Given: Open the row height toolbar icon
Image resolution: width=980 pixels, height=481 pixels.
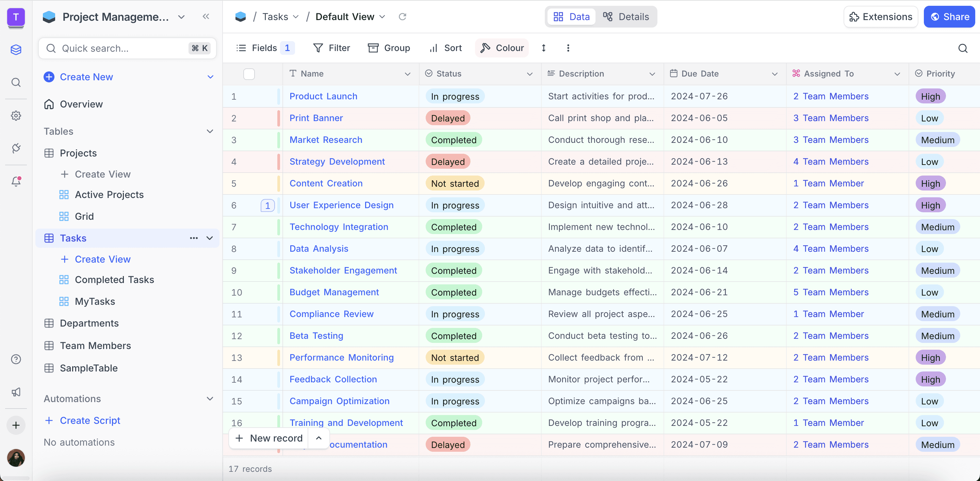Looking at the screenshot, I should [544, 48].
